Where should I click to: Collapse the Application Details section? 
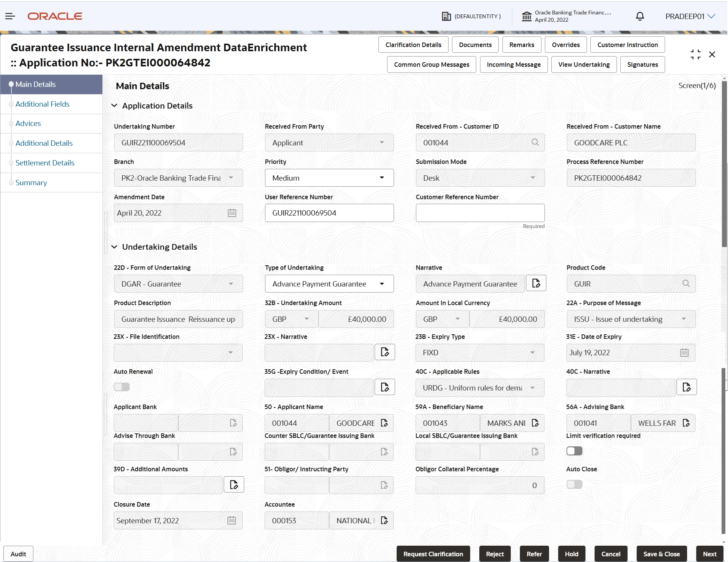pos(114,105)
